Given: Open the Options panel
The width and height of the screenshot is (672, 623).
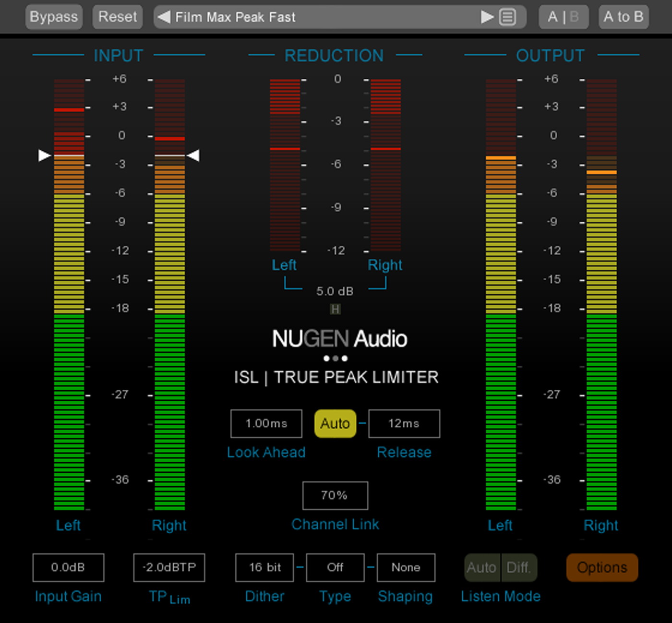Looking at the screenshot, I should [602, 567].
